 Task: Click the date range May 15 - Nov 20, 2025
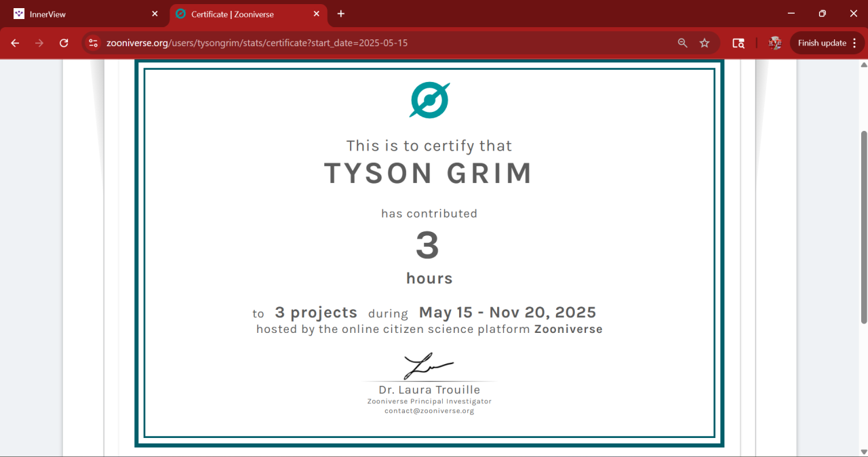pos(507,313)
